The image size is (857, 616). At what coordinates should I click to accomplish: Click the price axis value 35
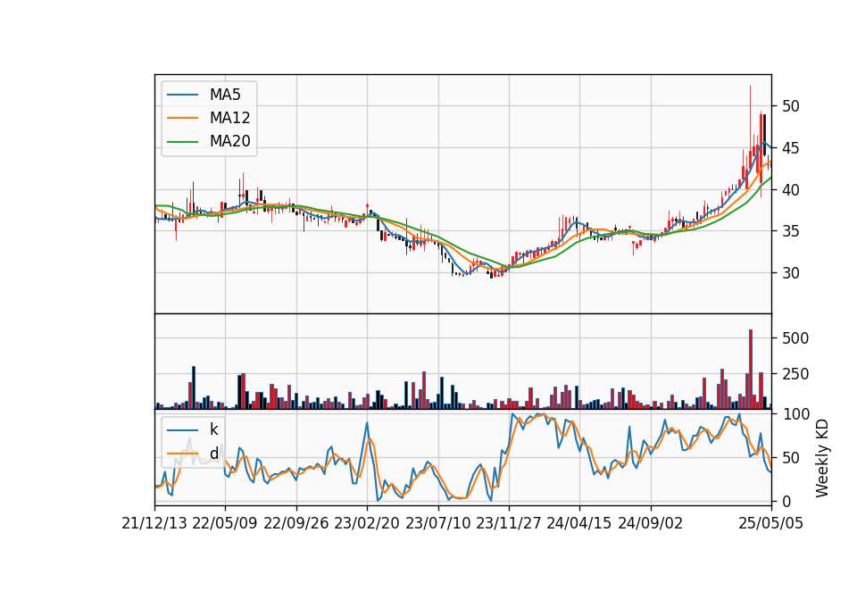(x=791, y=231)
